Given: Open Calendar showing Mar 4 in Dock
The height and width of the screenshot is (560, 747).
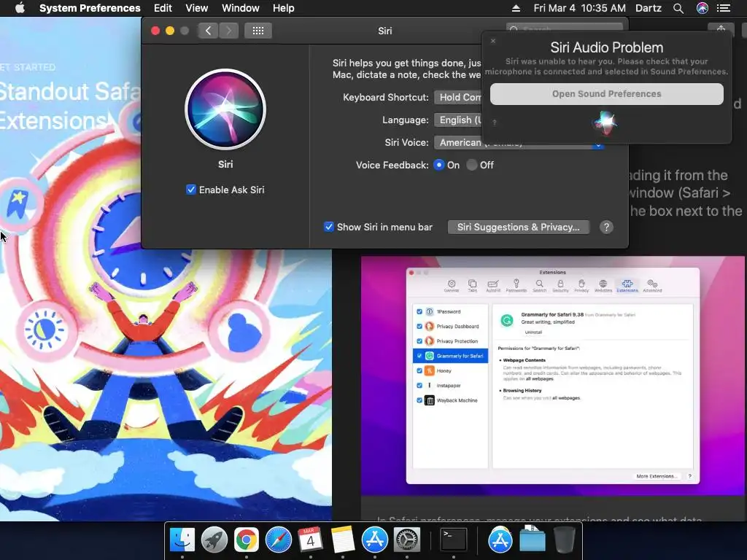Looking at the screenshot, I should 311,540.
